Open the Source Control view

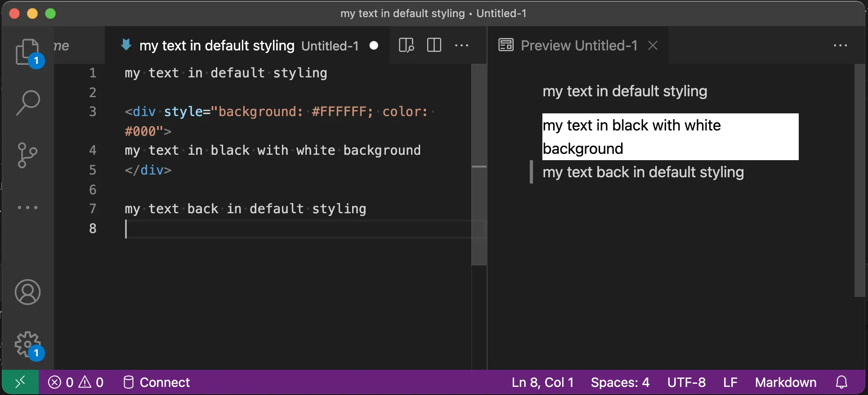click(x=28, y=155)
